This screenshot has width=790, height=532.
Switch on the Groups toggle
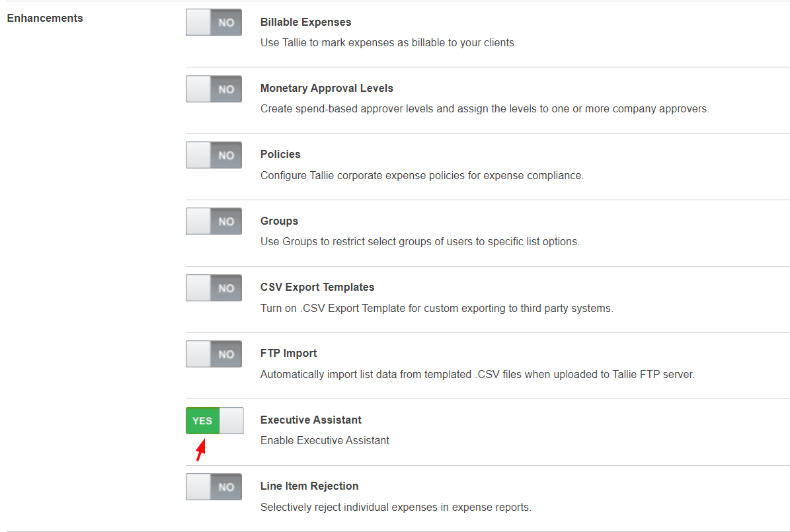(x=214, y=221)
